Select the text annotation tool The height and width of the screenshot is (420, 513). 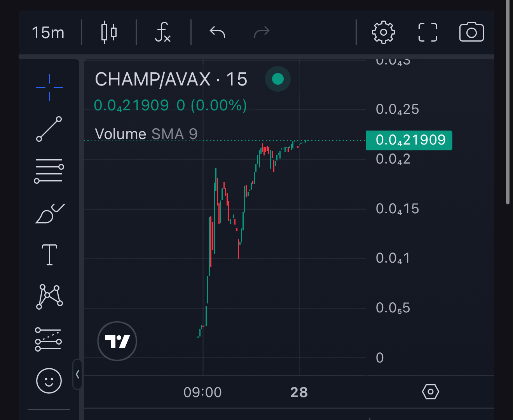pos(49,255)
